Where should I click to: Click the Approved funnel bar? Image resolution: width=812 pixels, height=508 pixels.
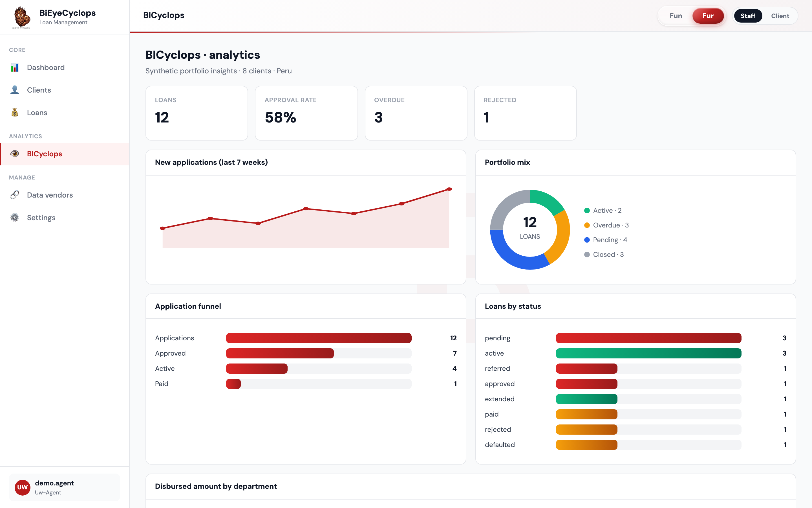pos(280,353)
